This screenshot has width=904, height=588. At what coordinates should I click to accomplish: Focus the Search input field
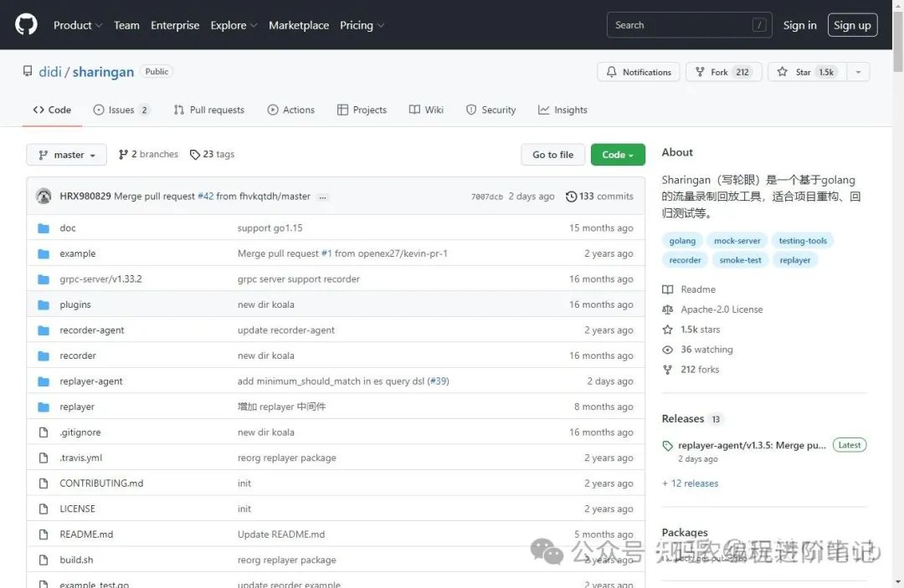click(x=689, y=25)
